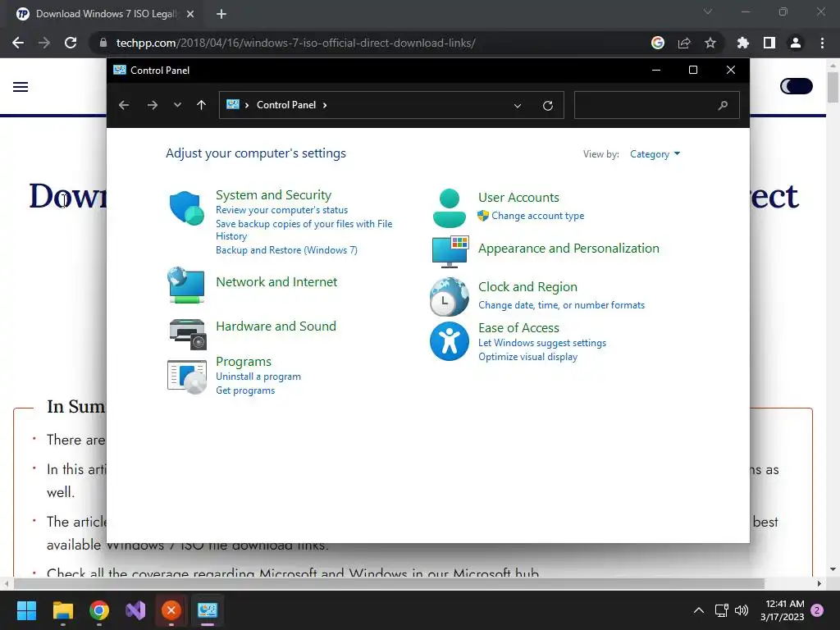Screen dimensions: 840x630
Task: Bookmark this page with the star icon
Action: pyautogui.click(x=710, y=43)
